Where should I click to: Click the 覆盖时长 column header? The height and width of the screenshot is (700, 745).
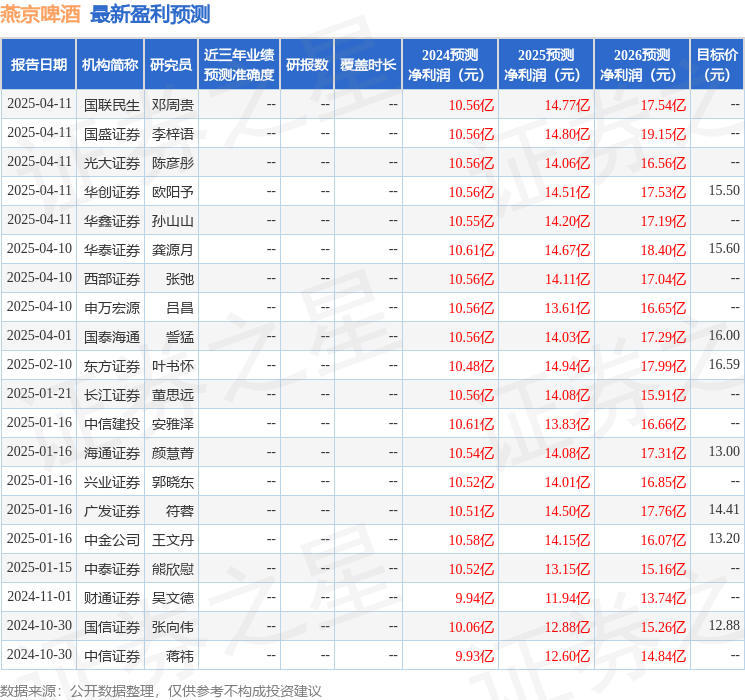(x=367, y=65)
